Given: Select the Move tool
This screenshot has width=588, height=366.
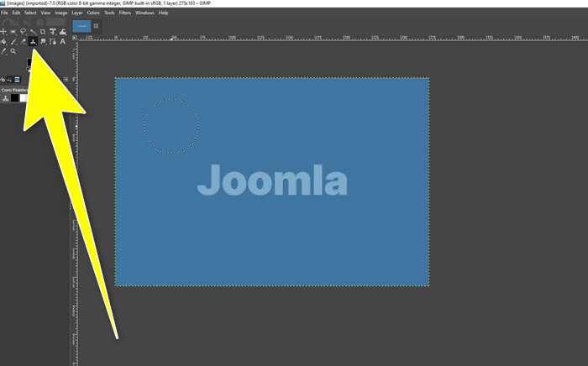Looking at the screenshot, I should point(3,31).
